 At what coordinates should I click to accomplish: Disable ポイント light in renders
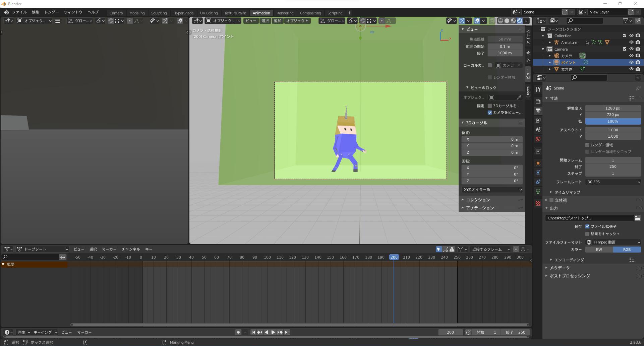click(x=638, y=62)
